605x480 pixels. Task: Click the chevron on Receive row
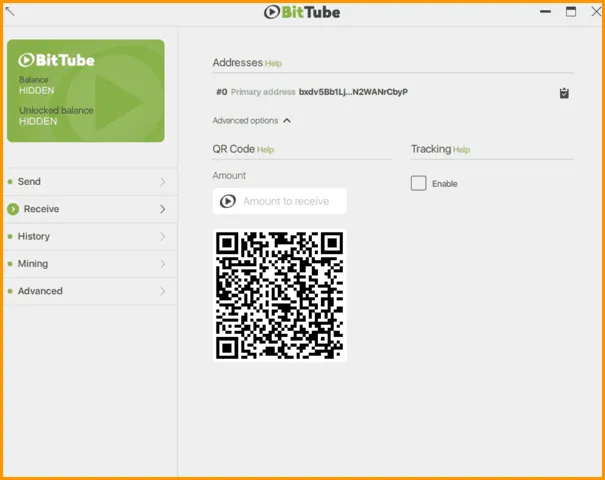[x=163, y=209]
